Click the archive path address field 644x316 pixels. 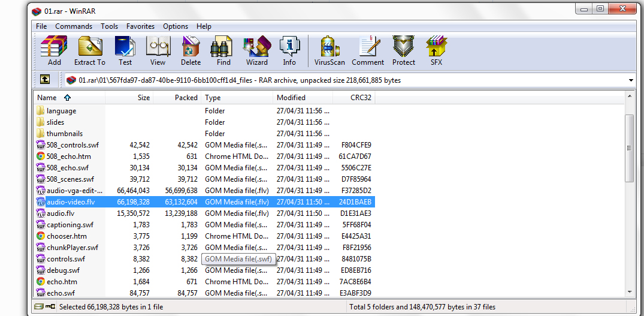(x=345, y=80)
